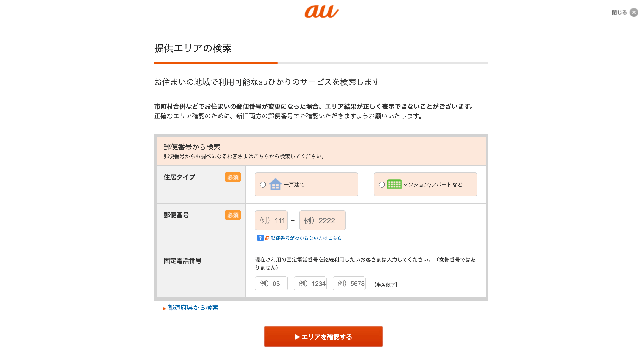The height and width of the screenshot is (355, 644).
Task: Click the external link icon by postal code help
Action: (x=267, y=238)
